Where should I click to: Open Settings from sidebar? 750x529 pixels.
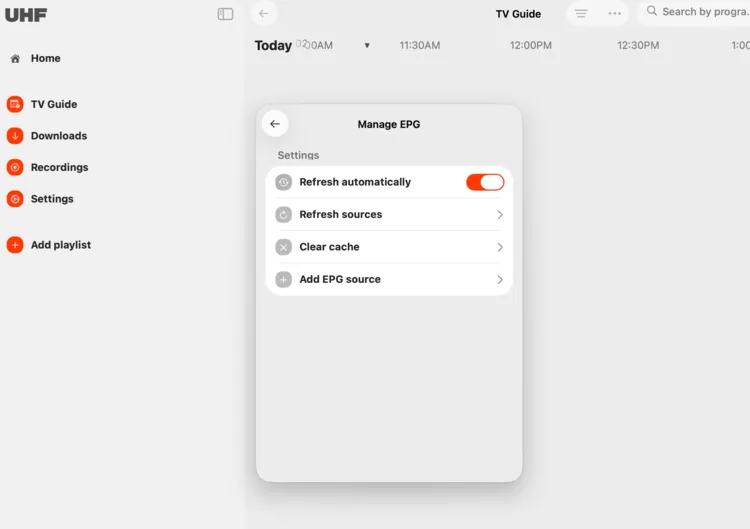[x=52, y=199]
